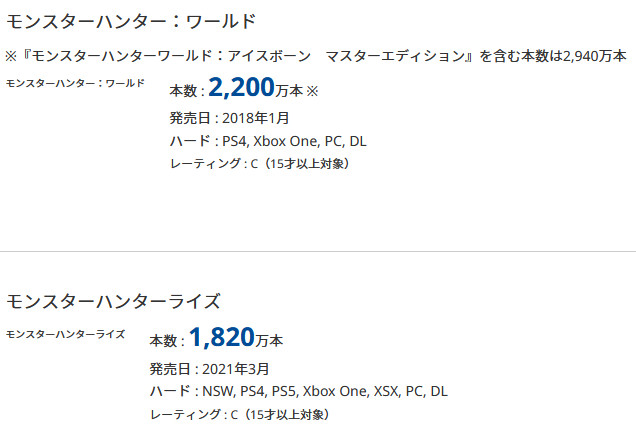Click the horizontal divider between the two games
Screen dimensions: 636x440
[318, 251]
